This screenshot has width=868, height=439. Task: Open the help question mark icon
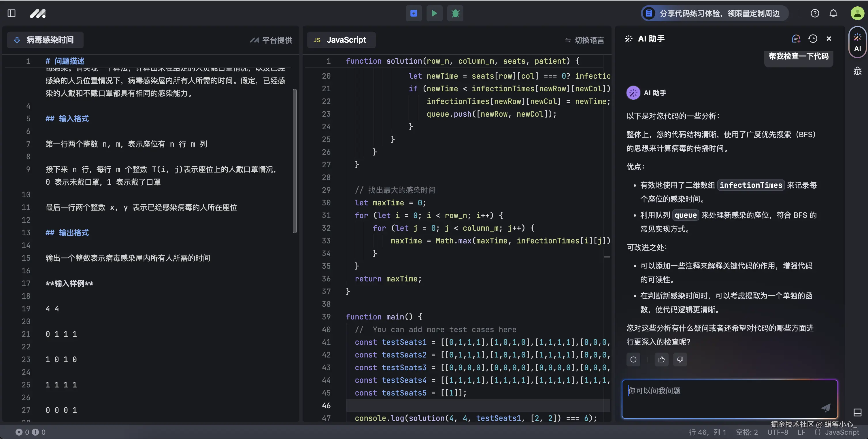(815, 14)
